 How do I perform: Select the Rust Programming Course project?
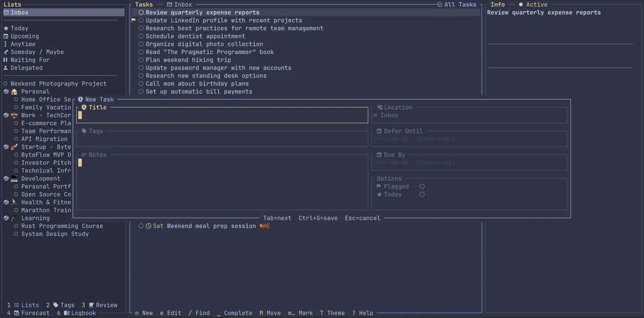click(62, 226)
